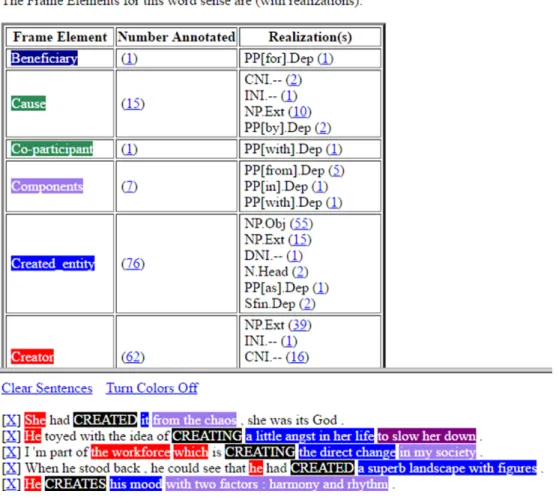Click the (2) link beside PP[by].Dep

click(323, 128)
